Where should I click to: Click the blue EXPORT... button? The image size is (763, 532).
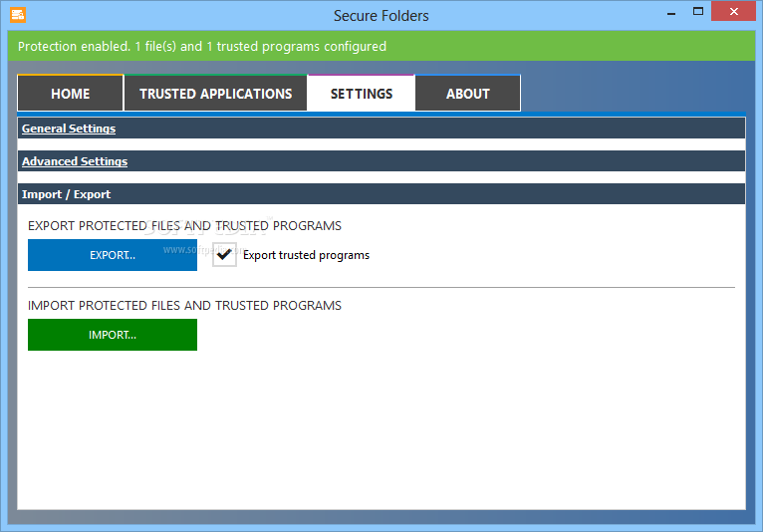(113, 255)
